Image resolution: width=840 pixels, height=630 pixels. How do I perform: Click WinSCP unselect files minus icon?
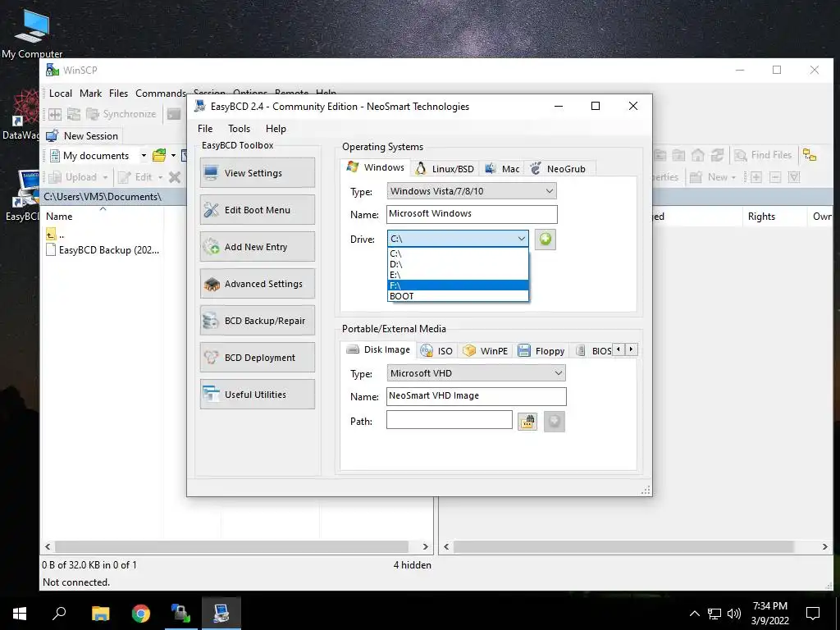[x=775, y=177]
